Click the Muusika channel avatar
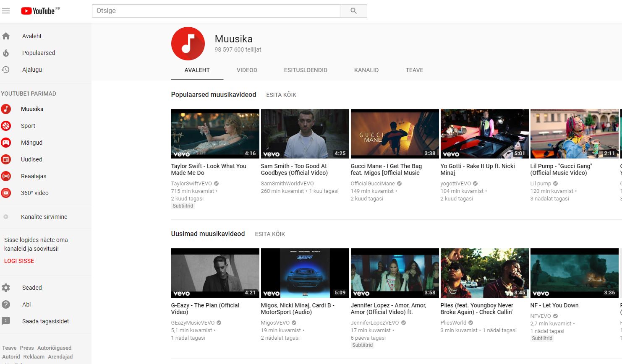622x364 pixels. click(x=188, y=44)
